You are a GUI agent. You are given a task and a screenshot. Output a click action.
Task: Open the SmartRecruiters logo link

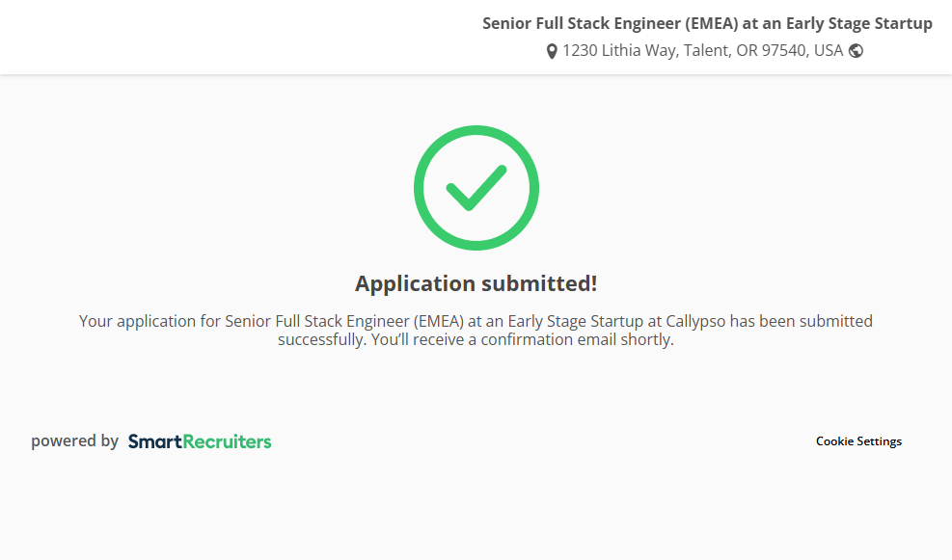point(200,441)
